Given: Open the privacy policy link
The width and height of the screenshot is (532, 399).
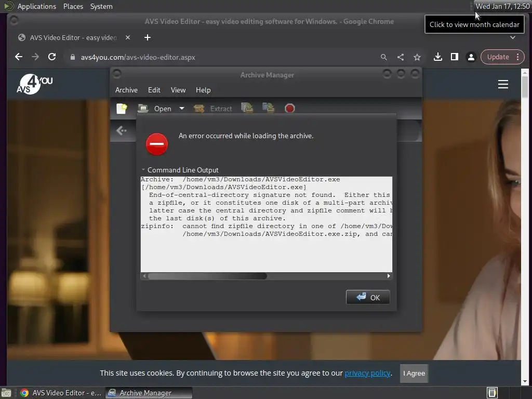Looking at the screenshot, I should click(x=367, y=373).
